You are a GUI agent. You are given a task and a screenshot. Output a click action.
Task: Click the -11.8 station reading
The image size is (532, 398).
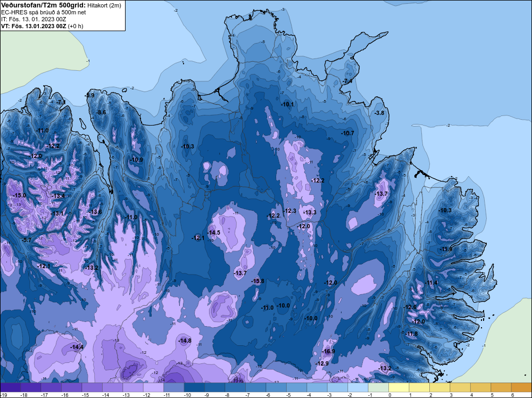click(x=411, y=334)
